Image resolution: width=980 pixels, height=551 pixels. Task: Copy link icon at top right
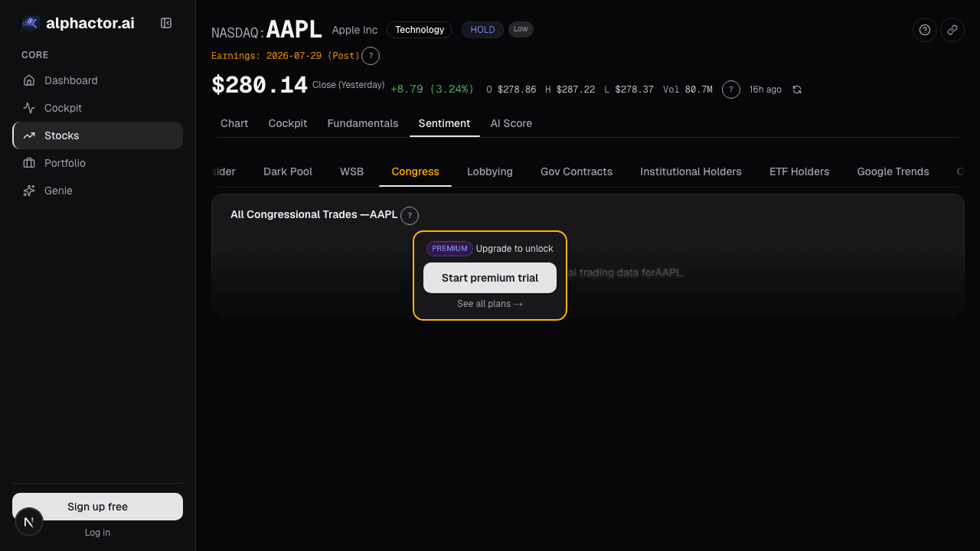952,30
